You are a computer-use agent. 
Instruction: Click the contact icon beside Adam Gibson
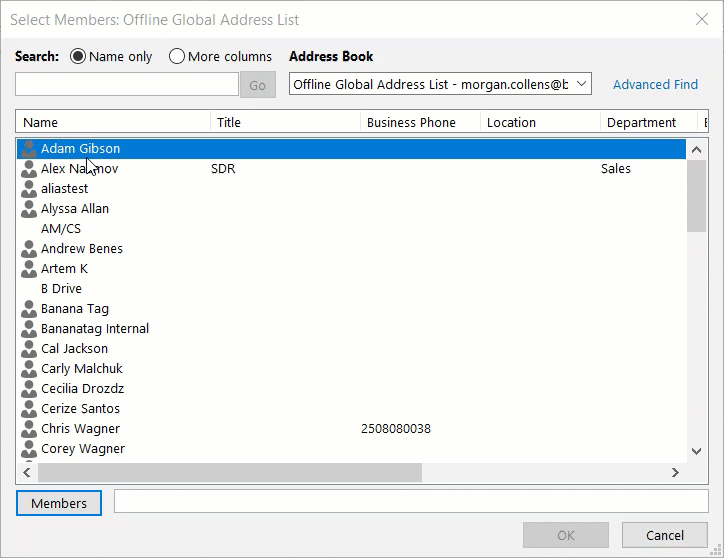click(x=29, y=149)
